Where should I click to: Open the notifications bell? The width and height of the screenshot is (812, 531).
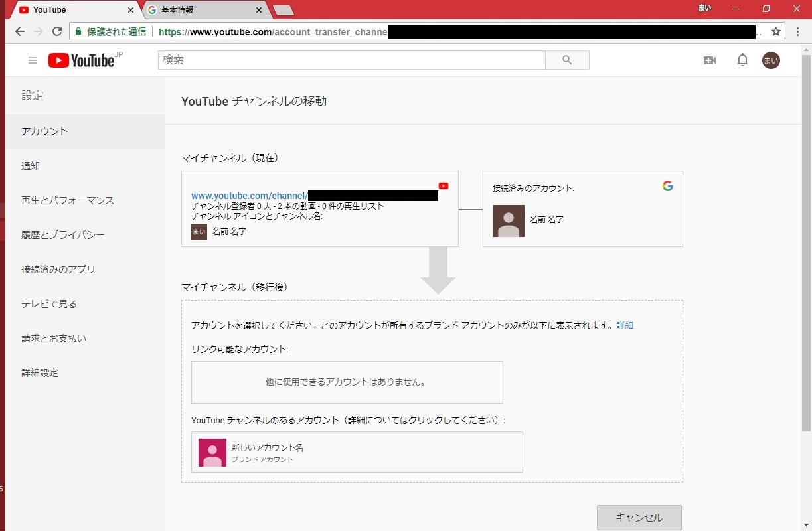742,60
